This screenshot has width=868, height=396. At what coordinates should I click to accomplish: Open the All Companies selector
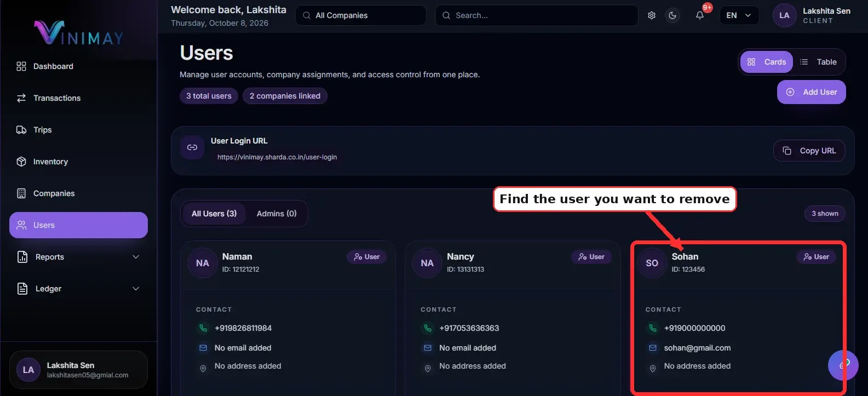point(361,15)
